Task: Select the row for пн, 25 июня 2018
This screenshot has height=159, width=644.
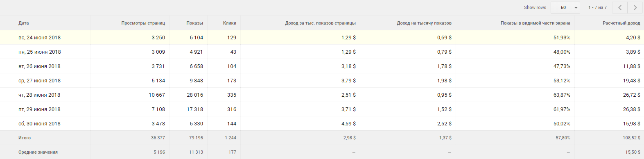Action: click(x=322, y=52)
